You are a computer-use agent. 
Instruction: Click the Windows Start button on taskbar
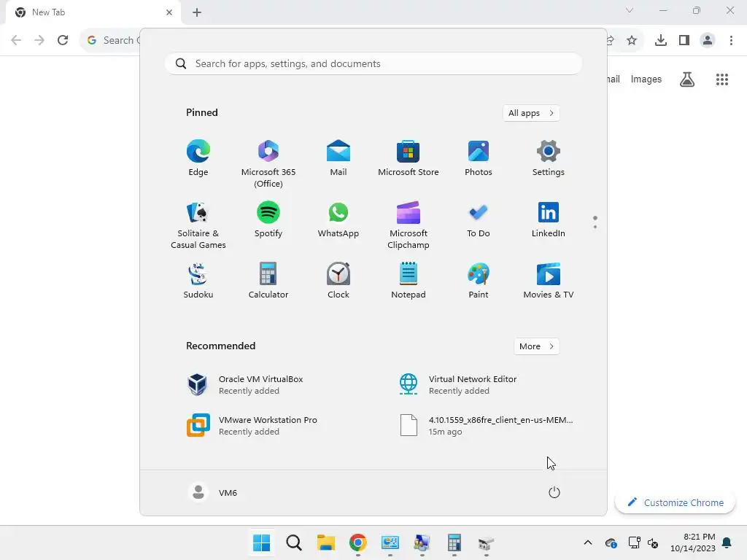click(262, 542)
